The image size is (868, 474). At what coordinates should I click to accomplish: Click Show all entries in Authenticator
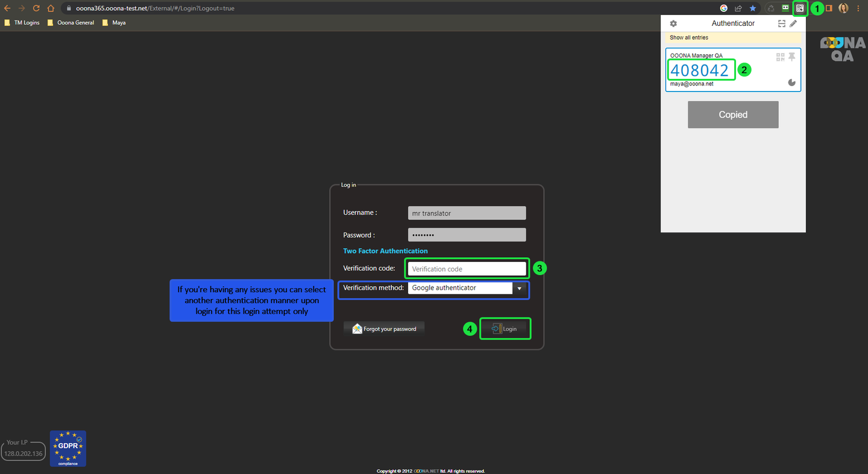pos(689,38)
